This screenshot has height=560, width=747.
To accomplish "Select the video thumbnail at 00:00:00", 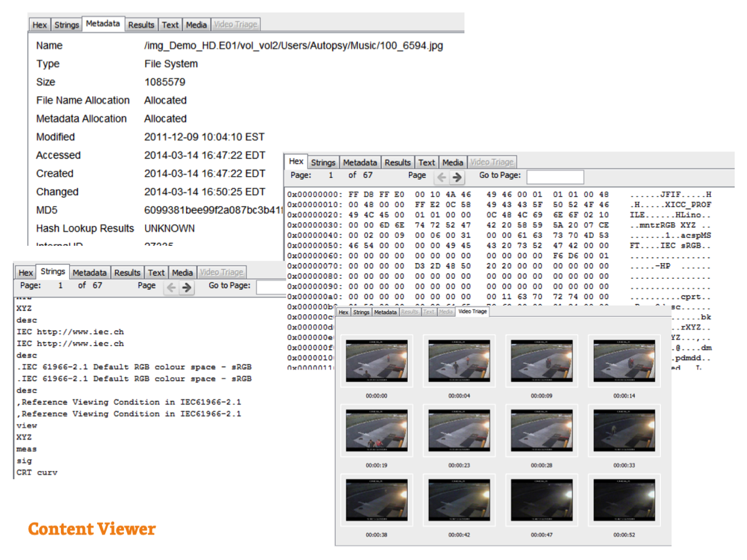I will click(x=377, y=360).
